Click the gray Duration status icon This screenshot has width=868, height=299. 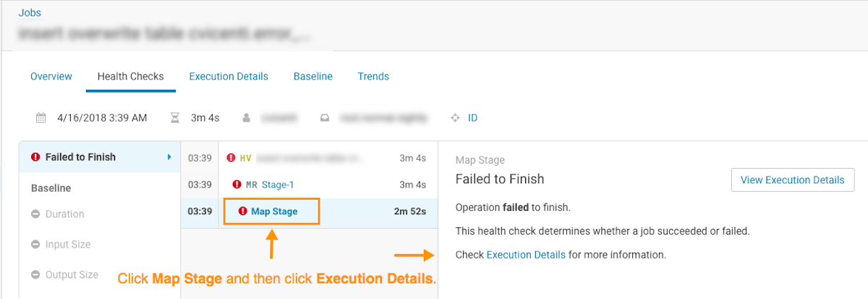[35, 214]
